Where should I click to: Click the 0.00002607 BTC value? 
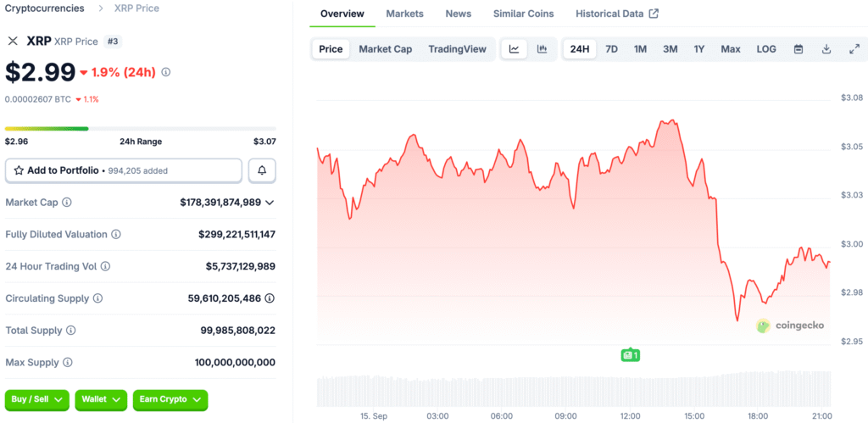tap(38, 100)
